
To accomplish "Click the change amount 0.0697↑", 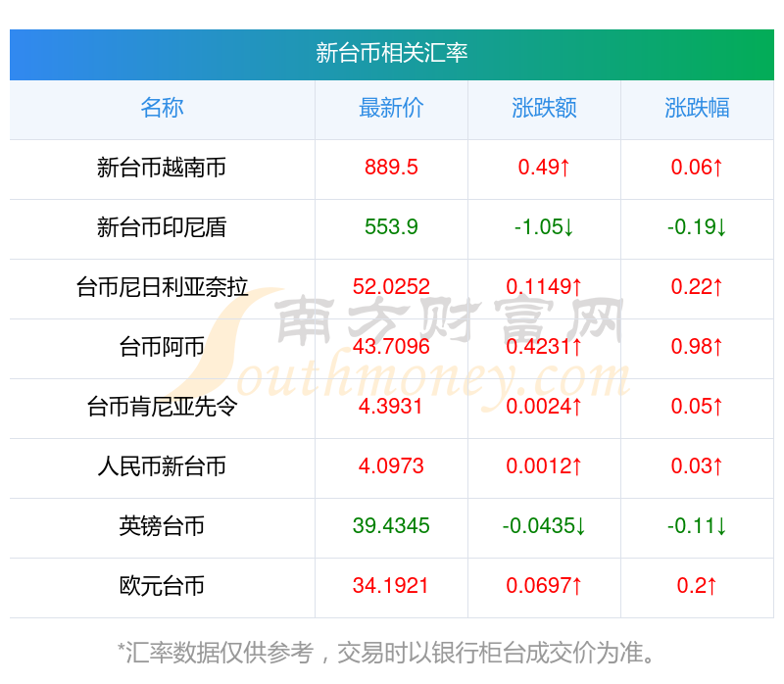I will pyautogui.click(x=544, y=585).
